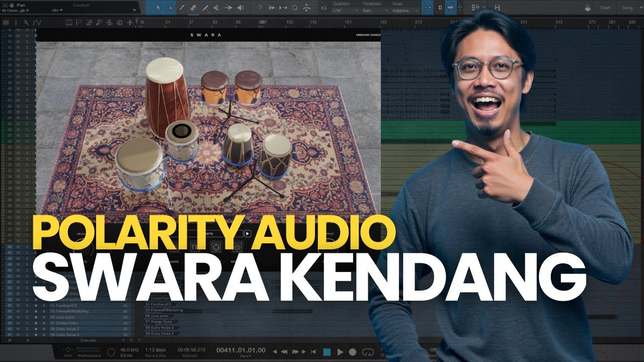
Task: Open the Bars time format dropdown
Action: coord(246,356)
